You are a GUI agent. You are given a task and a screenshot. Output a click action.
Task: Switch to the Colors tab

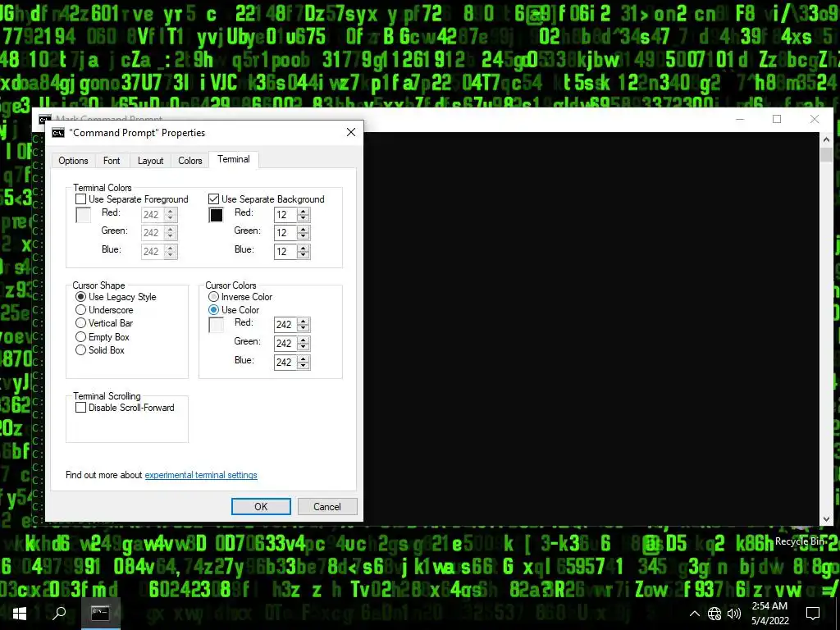click(x=189, y=161)
